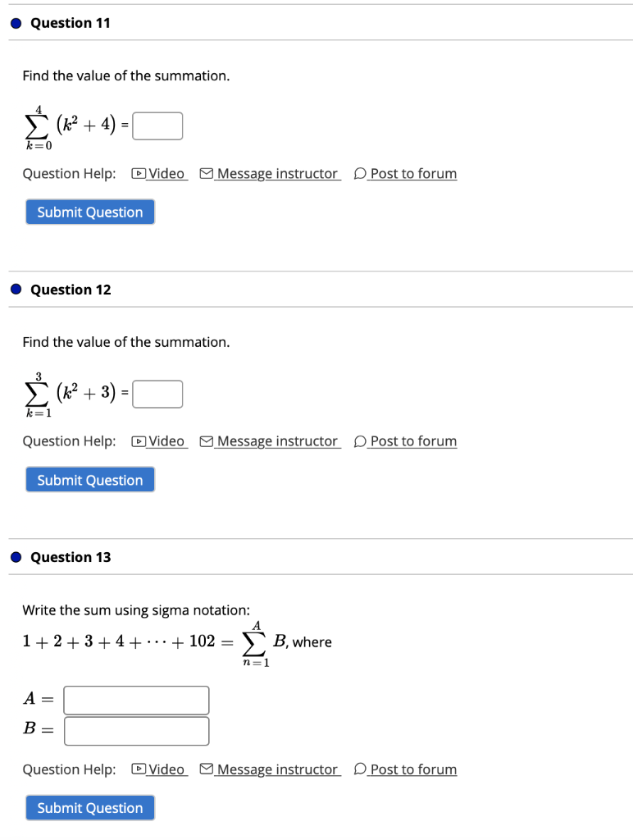Submit Question 12 answer
Image resolution: width=633 pixels, height=840 pixels.
[90, 479]
